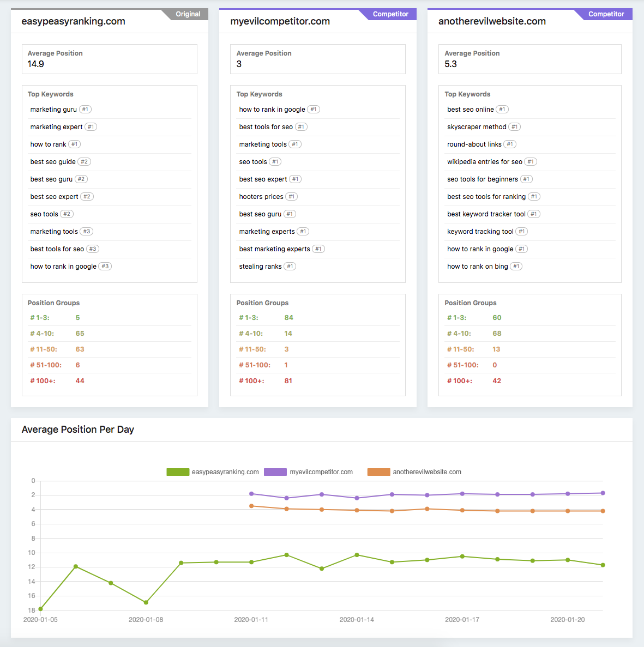This screenshot has height=647, width=644.
Task: Click the last purple data point on chart
Action: click(x=603, y=493)
